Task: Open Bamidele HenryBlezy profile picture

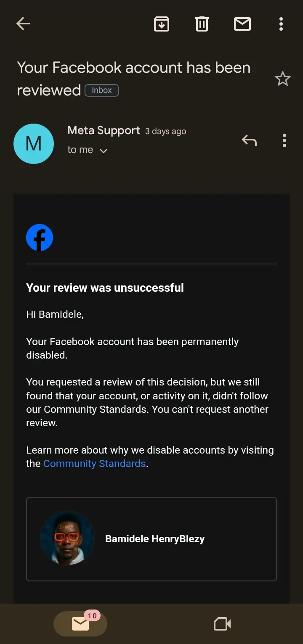Action: [x=67, y=538]
